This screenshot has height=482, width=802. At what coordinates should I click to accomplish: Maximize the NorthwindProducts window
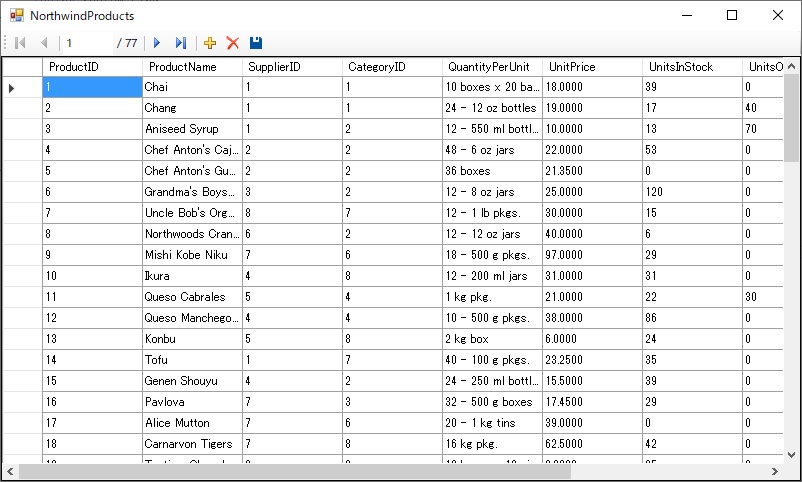click(732, 15)
